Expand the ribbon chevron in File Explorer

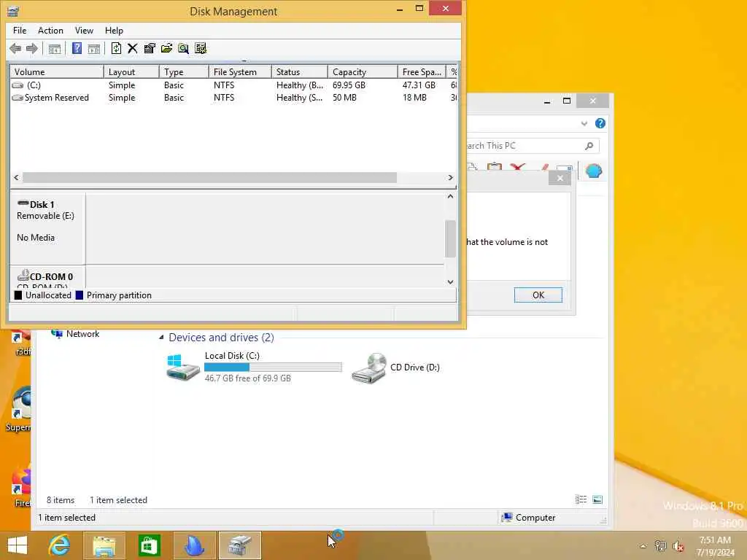[584, 124]
